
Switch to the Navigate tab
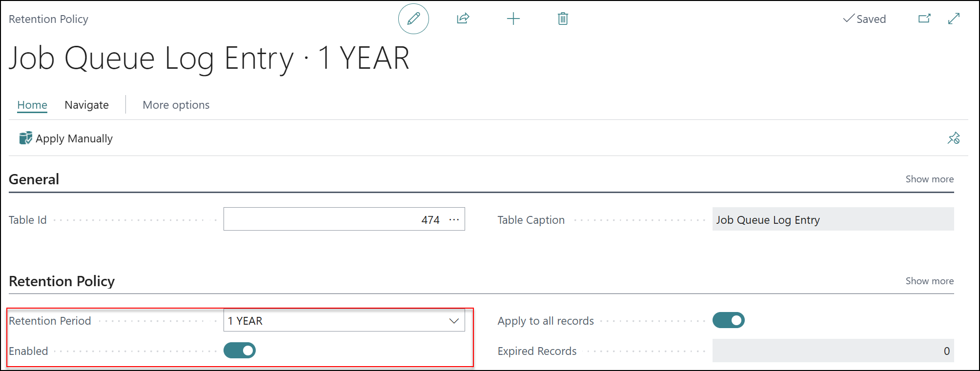point(86,105)
